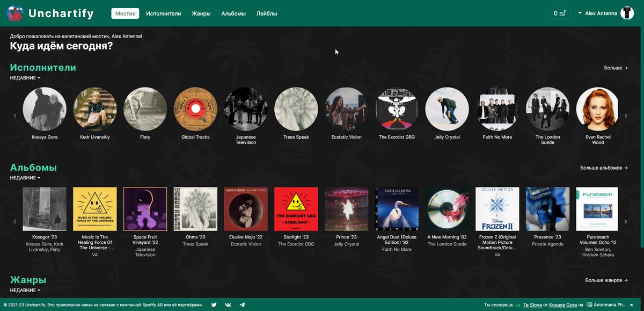The width and height of the screenshot is (644, 311).
Task: Open Evan Rachel Wood artist thumbnail
Action: point(598,109)
